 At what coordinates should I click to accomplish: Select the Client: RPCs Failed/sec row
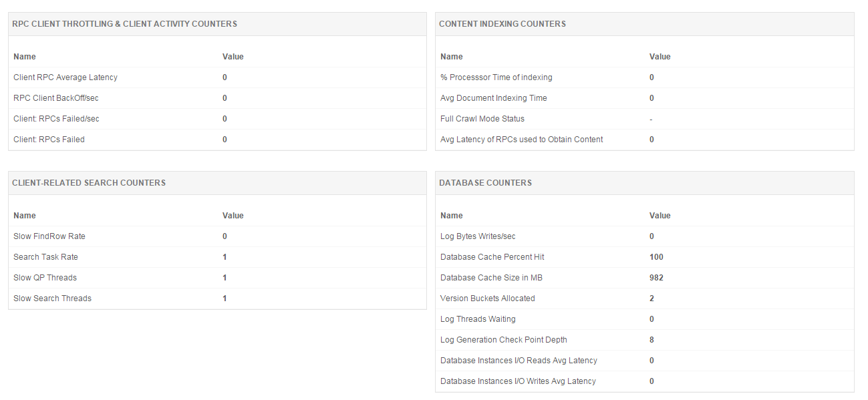(x=57, y=119)
